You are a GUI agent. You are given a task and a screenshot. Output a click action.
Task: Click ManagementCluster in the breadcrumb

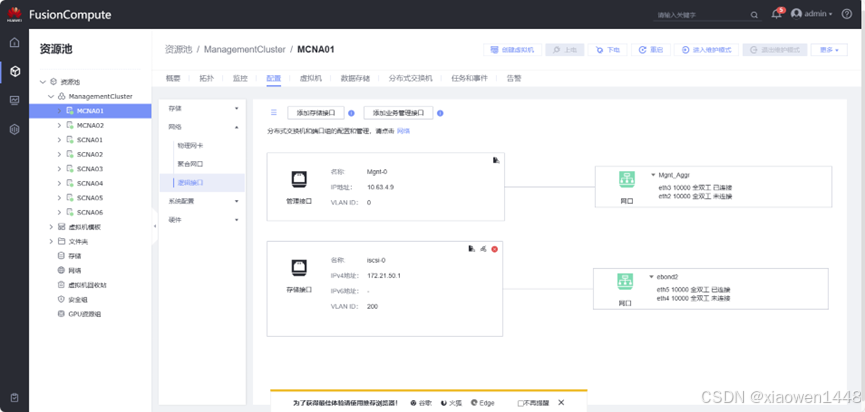(244, 50)
